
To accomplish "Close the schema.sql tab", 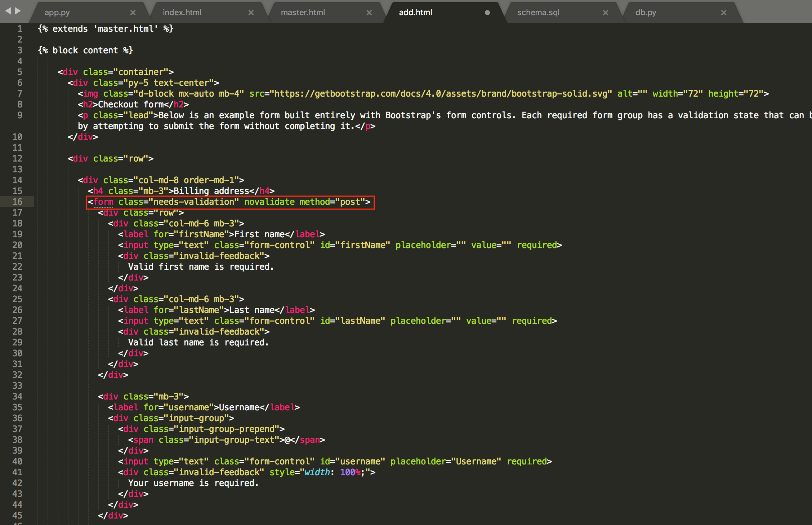I will [x=606, y=13].
